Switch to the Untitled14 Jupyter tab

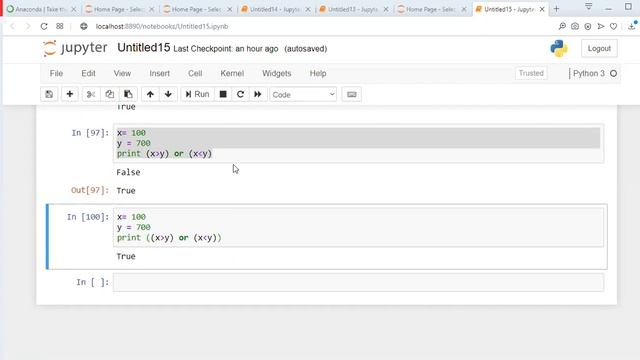(276, 9)
